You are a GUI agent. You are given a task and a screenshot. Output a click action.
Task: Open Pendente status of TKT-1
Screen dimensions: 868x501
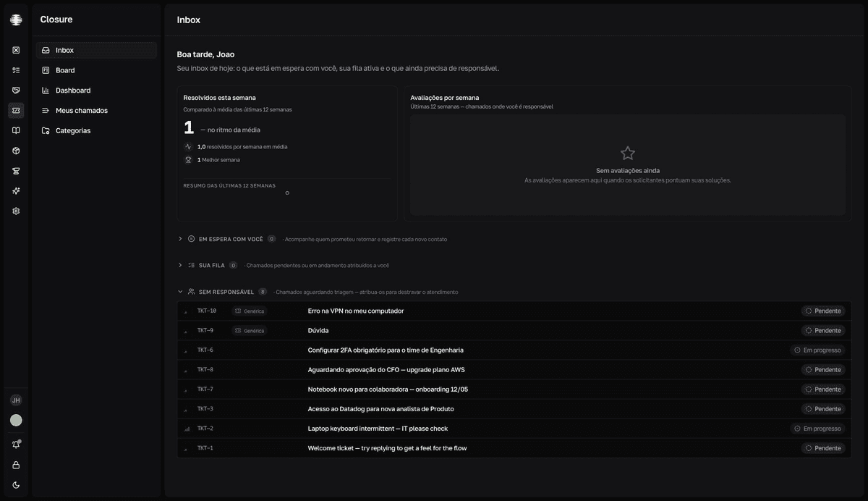point(823,448)
